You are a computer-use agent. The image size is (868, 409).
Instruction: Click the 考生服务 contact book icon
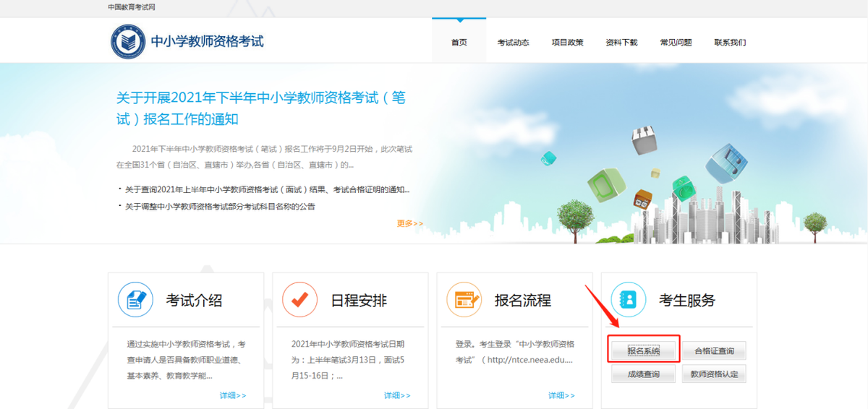coord(628,299)
